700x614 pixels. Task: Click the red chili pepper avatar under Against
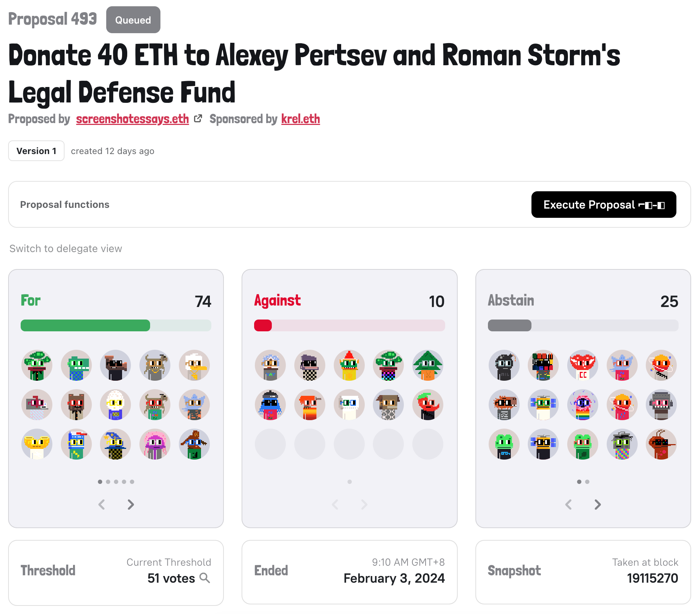click(x=428, y=405)
